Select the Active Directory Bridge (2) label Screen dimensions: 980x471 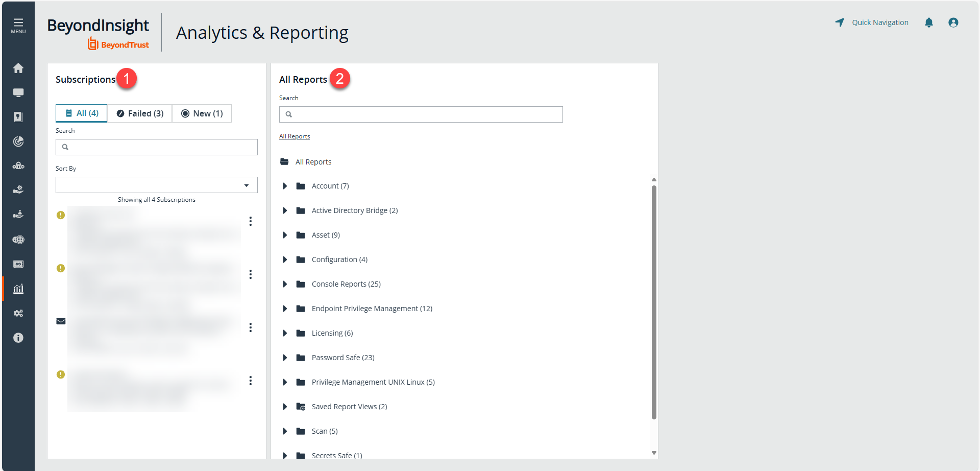355,210
